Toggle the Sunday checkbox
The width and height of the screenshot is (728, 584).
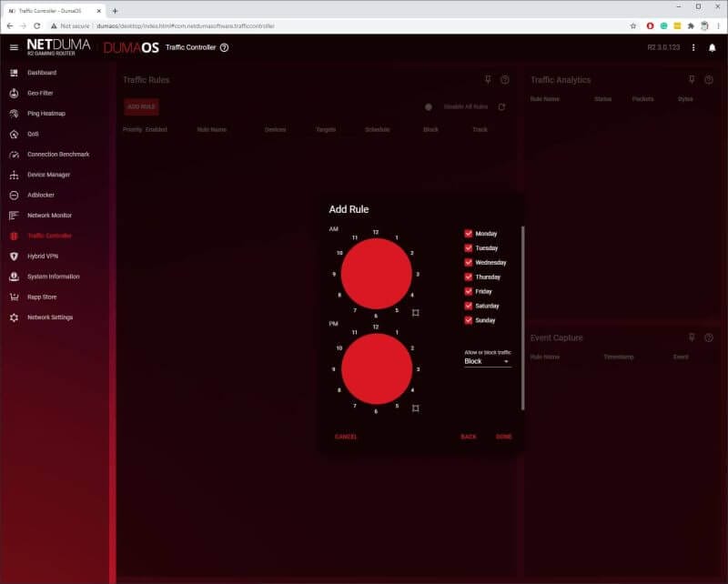click(x=469, y=321)
